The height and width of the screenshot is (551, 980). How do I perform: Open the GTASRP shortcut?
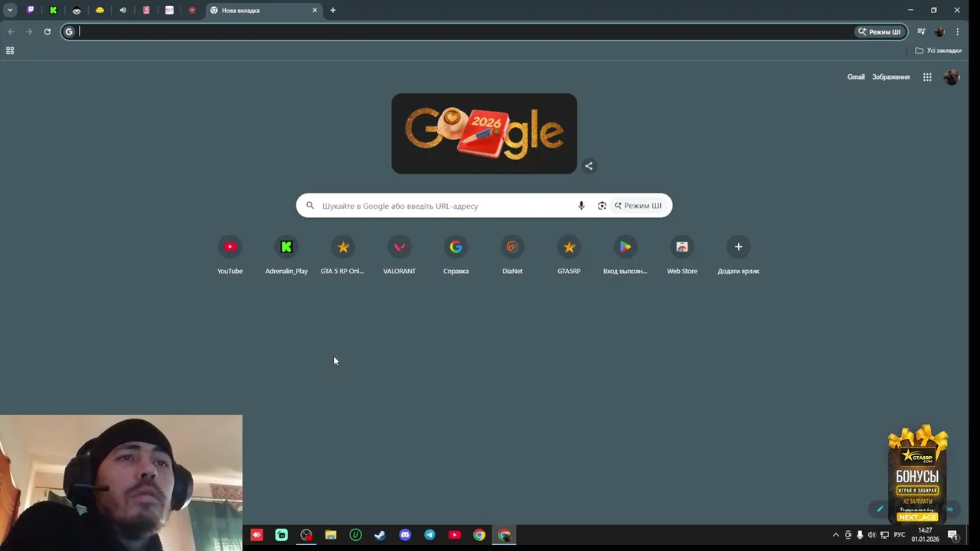[x=569, y=255]
